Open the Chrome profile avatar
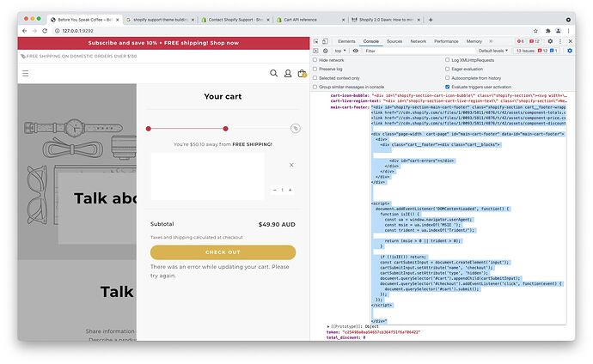593x364 pixels. [x=559, y=31]
